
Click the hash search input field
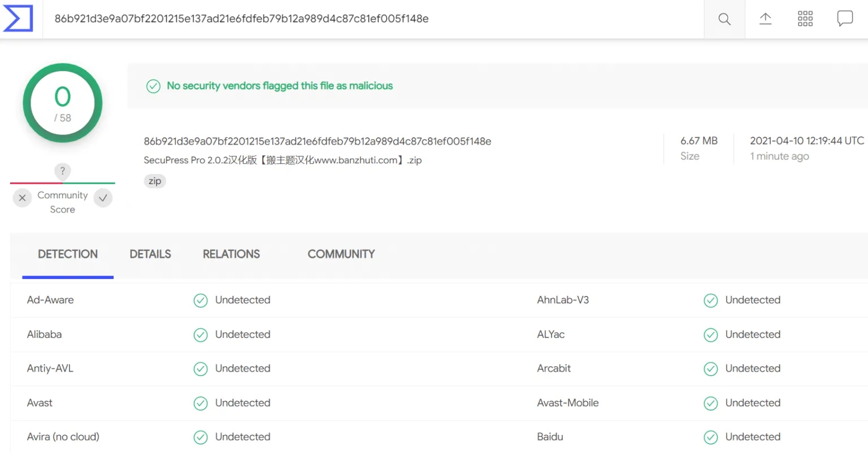click(373, 19)
